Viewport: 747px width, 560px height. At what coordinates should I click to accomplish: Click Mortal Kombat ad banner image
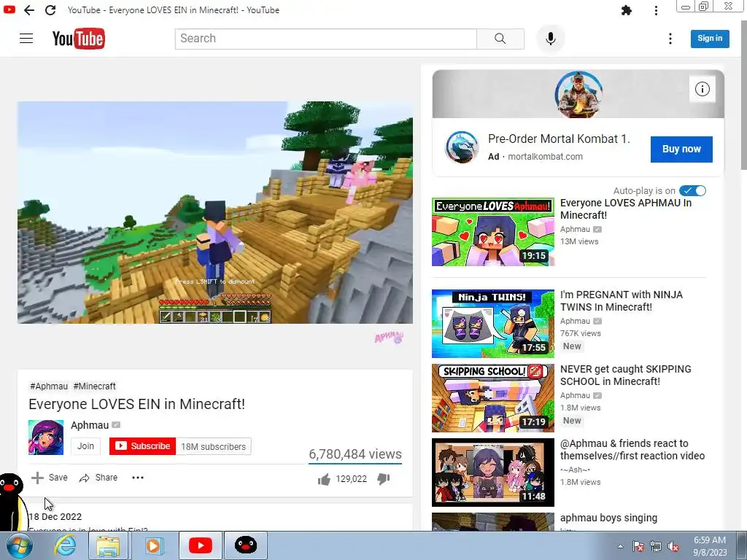click(578, 94)
